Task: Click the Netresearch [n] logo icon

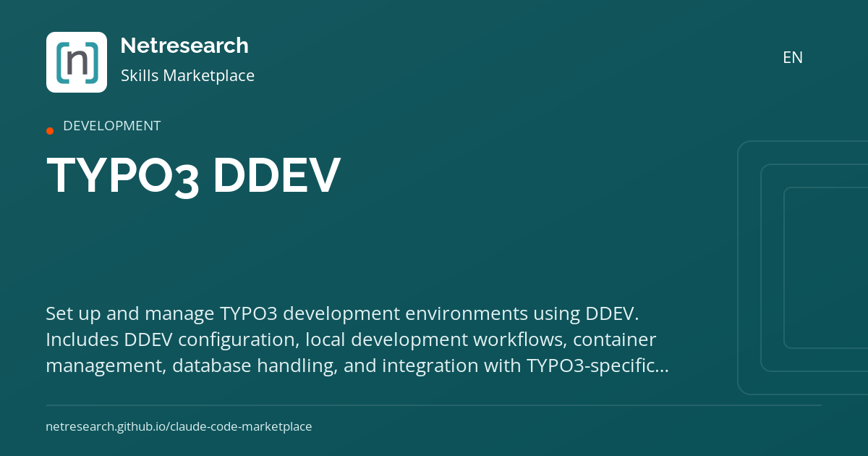Action: 77,62
